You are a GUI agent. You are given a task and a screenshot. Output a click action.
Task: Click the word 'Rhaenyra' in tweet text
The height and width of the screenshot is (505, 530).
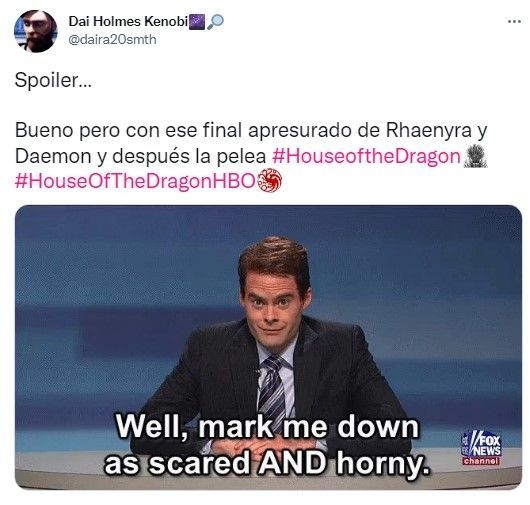click(429, 130)
